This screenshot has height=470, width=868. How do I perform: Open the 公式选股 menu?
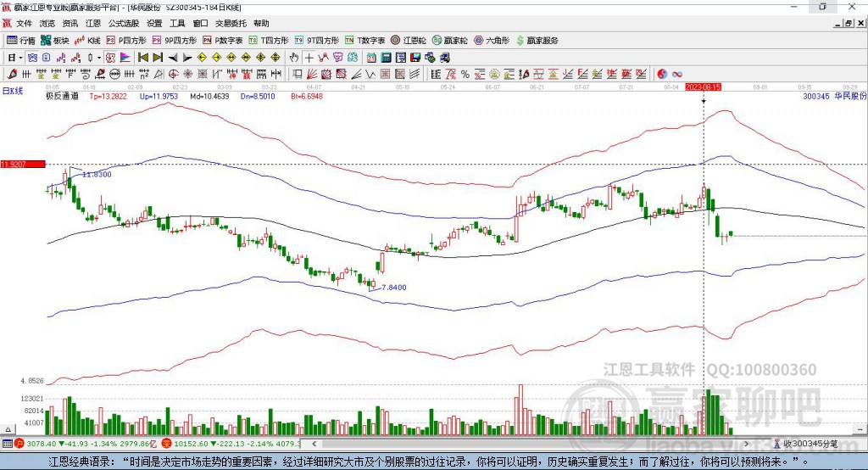tap(124, 23)
